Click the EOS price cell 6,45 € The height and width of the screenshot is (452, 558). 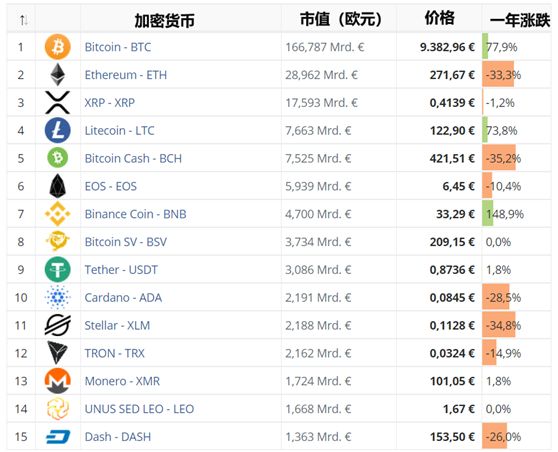458,186
